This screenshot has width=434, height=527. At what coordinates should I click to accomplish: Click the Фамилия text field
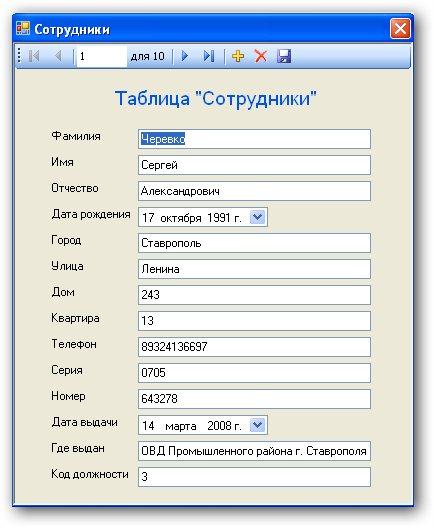tap(254, 139)
